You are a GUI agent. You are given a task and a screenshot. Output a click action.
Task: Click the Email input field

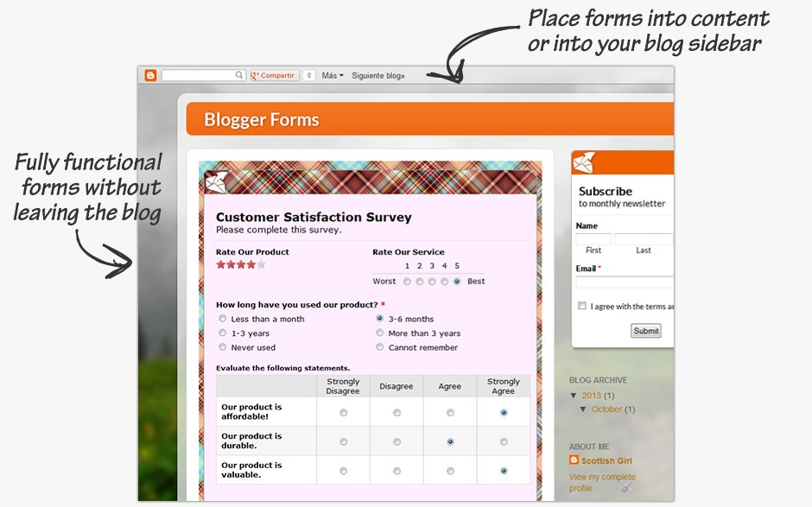pos(625,282)
